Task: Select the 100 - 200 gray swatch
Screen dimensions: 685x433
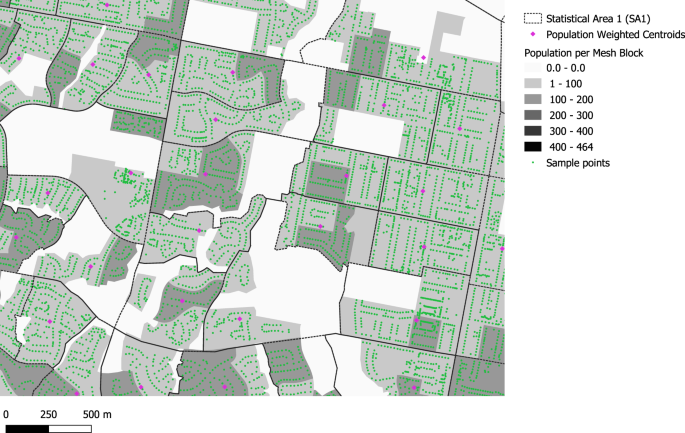Action: coord(533,99)
